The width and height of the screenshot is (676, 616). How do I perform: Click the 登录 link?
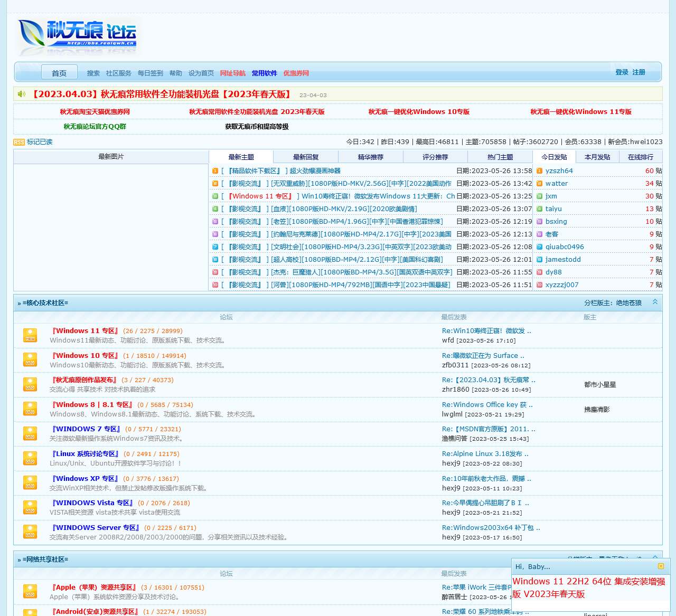click(622, 72)
